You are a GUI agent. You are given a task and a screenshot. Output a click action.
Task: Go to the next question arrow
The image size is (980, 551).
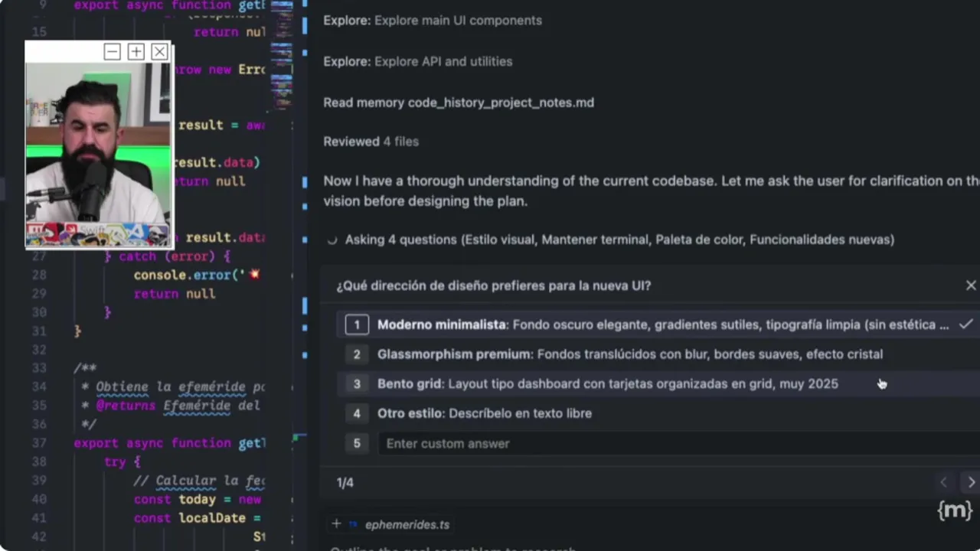971,482
